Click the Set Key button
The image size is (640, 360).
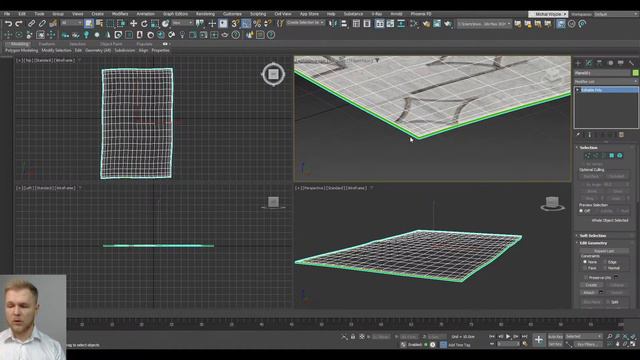555,344
